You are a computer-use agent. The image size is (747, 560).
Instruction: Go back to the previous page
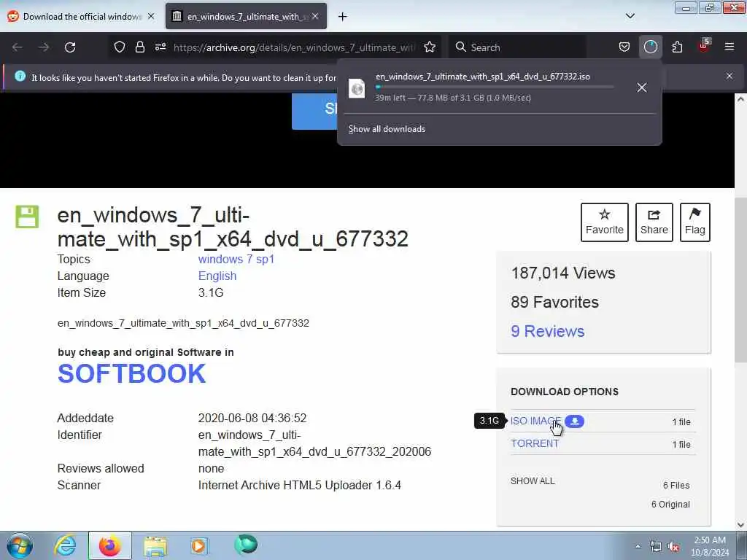tap(18, 47)
